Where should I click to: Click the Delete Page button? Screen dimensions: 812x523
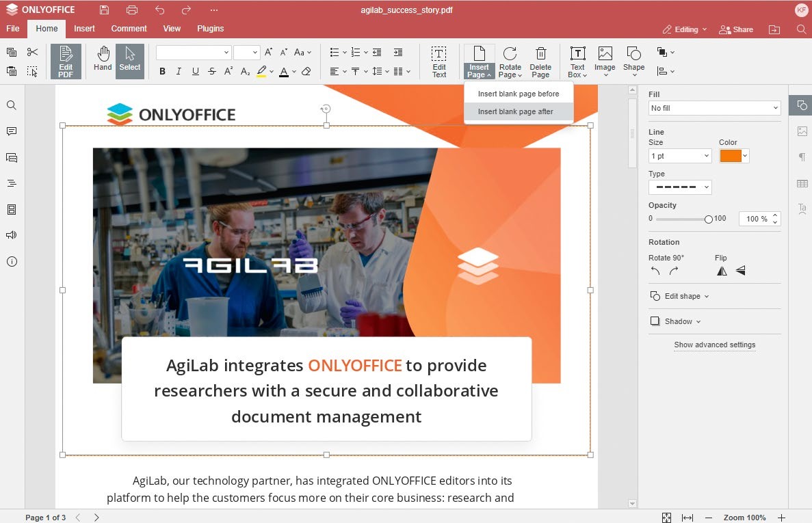pyautogui.click(x=540, y=62)
